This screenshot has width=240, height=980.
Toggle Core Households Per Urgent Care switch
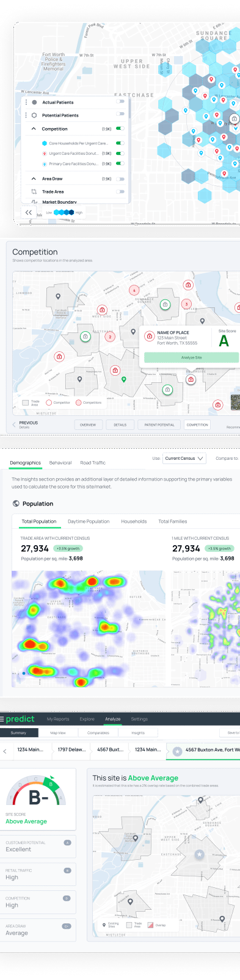pyautogui.click(x=121, y=143)
